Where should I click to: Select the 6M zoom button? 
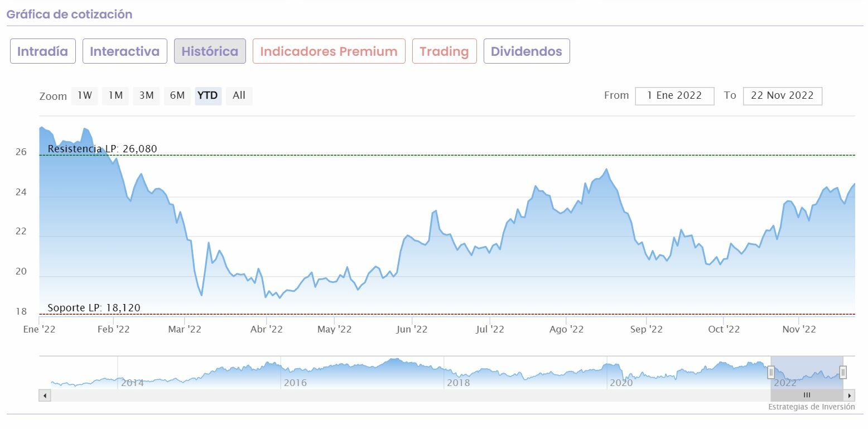pyautogui.click(x=177, y=95)
